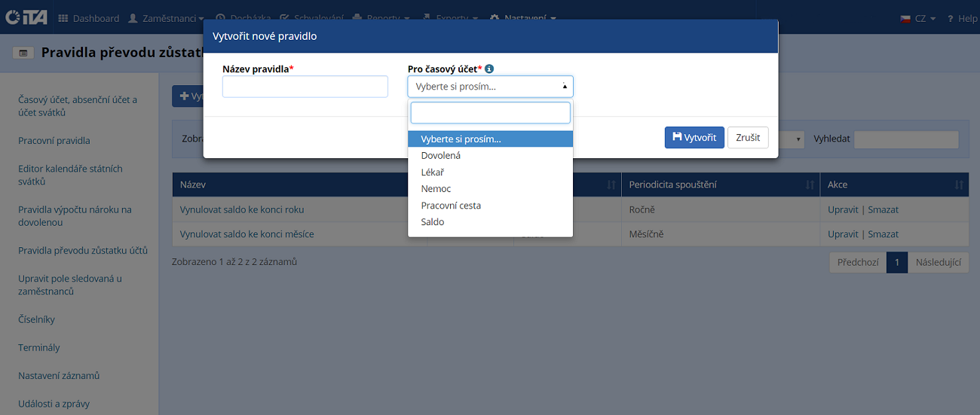Image resolution: width=980 pixels, height=415 pixels.
Task: Click the page icon beside Pravidla převodu title
Action: [x=23, y=53]
